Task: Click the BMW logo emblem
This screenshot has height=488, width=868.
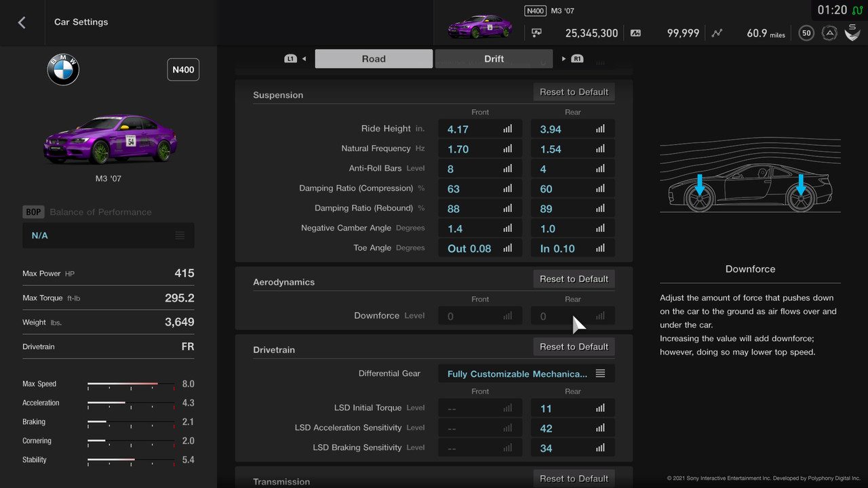Action: pyautogui.click(x=63, y=70)
